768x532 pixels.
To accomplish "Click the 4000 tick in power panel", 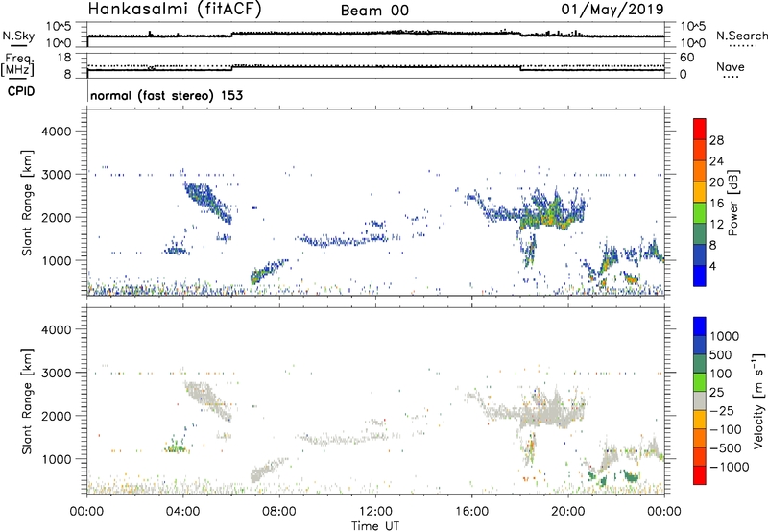I will (x=57, y=131).
